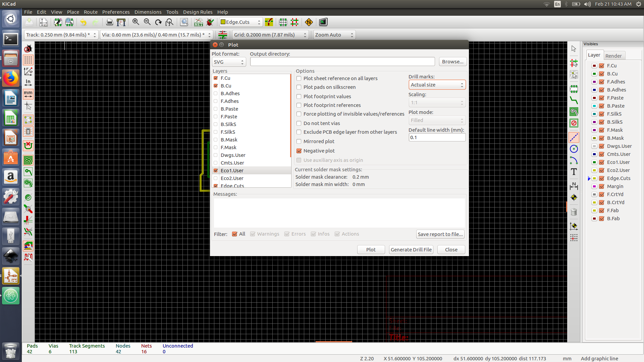
Task: Open the Edge.Cuts active layer dropdown
Action: [x=240, y=22]
